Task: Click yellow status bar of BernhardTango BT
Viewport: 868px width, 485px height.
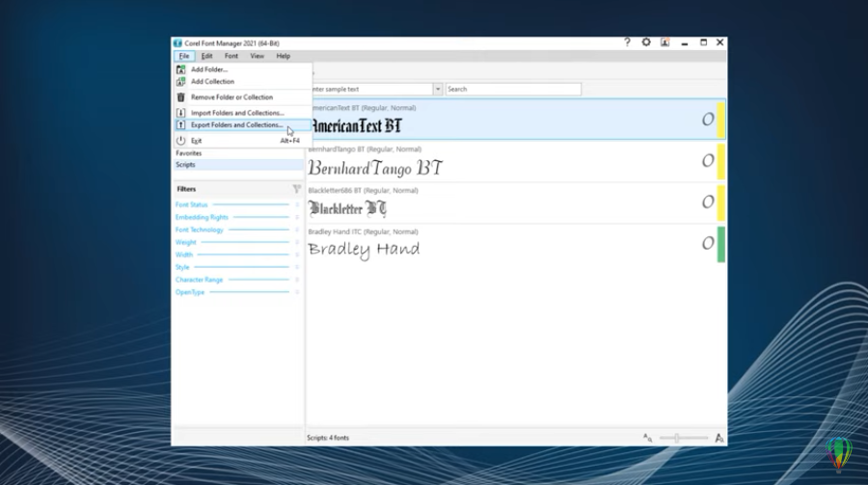Action: pyautogui.click(x=720, y=161)
